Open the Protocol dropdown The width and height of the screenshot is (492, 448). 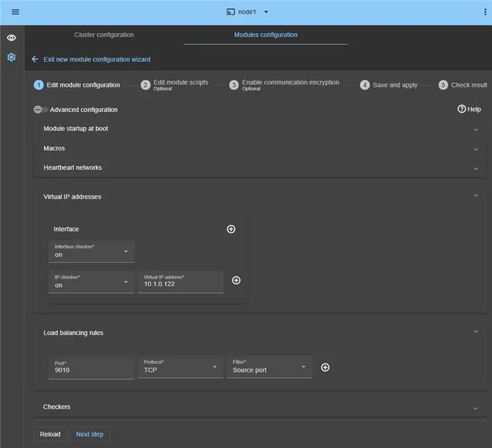[x=180, y=367]
